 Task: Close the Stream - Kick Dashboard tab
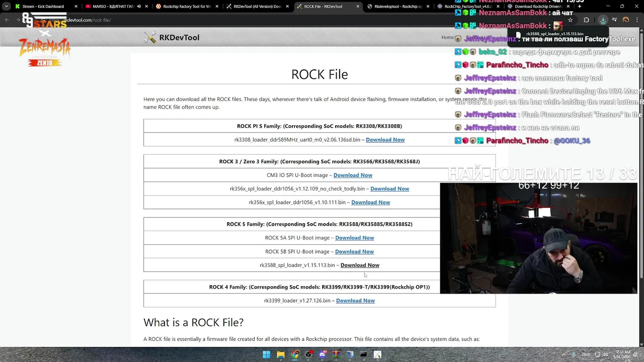pos(76,7)
